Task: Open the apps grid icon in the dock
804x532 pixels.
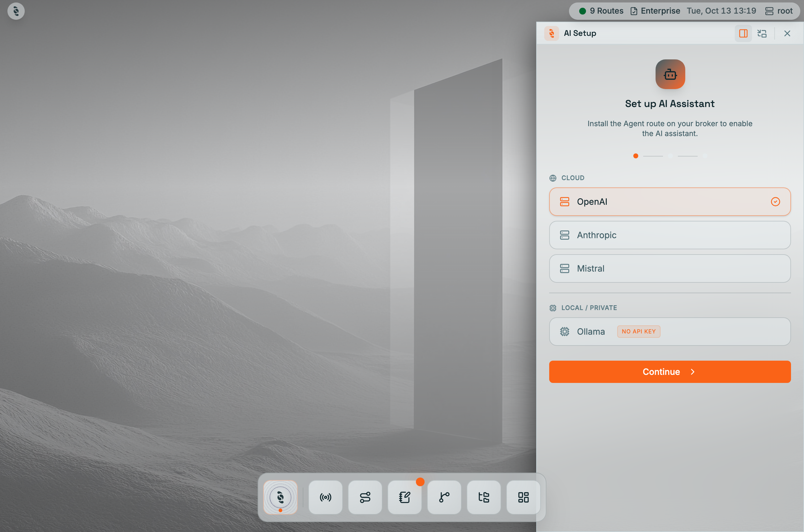Action: point(523,497)
